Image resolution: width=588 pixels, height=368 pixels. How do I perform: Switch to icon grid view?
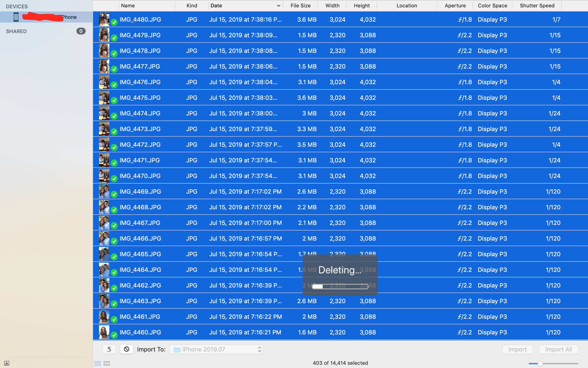[107, 363]
